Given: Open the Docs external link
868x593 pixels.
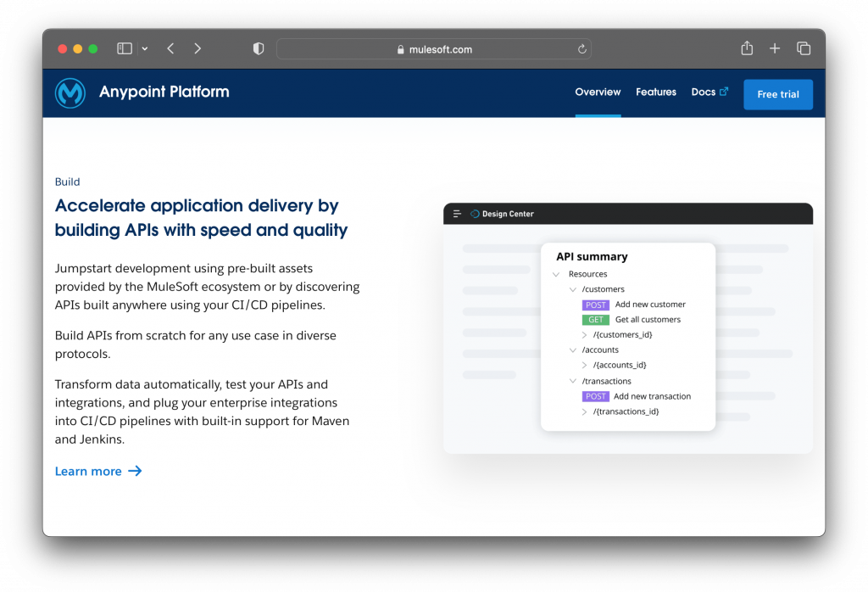Looking at the screenshot, I should [709, 92].
